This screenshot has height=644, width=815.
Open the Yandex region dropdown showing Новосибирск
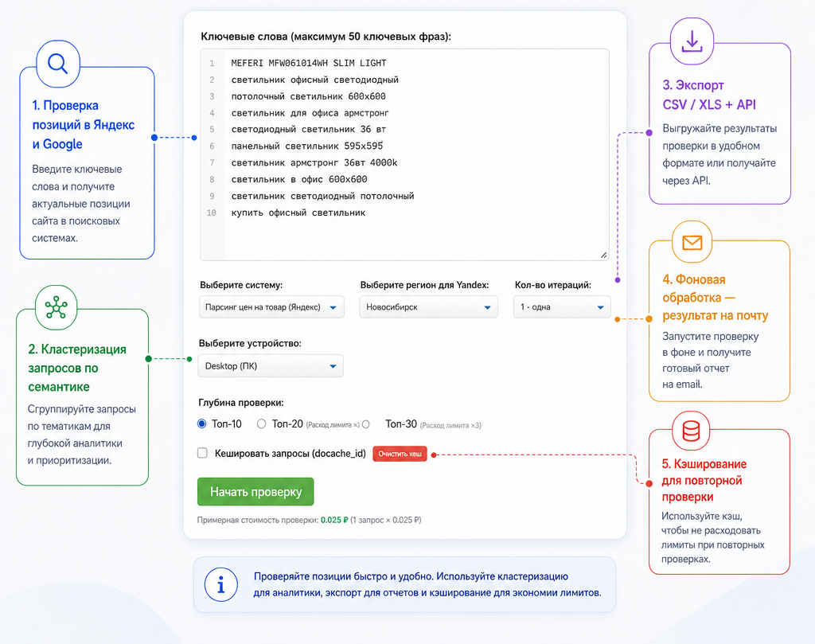428,307
